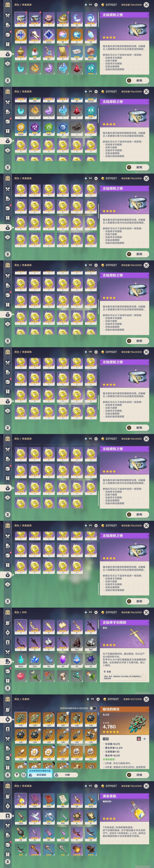This screenshot has height=868, width=154.
Task: Select the gold emblem item counted 3230
Action: pos(21,129)
